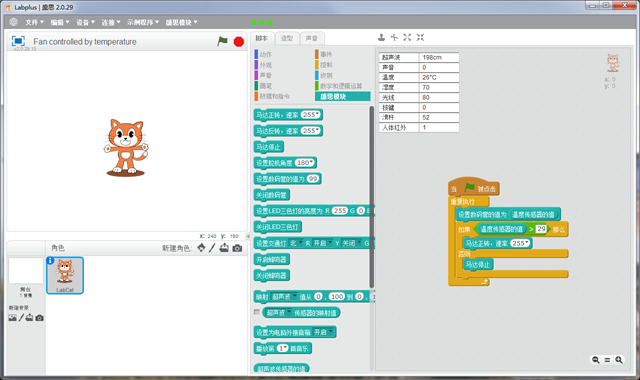Image resolution: width=640 pixels, height=380 pixels.
Task: Zoom out the scripts area
Action: coord(596,360)
